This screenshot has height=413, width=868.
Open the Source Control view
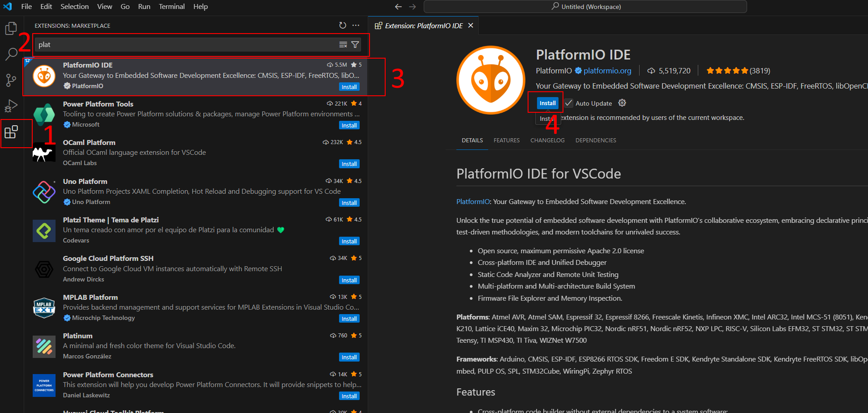(x=11, y=81)
